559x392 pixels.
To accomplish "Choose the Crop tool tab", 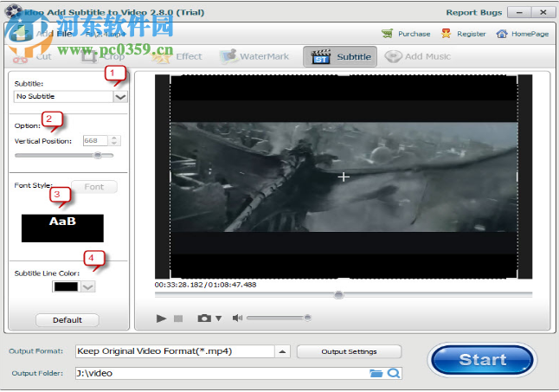I will (103, 56).
